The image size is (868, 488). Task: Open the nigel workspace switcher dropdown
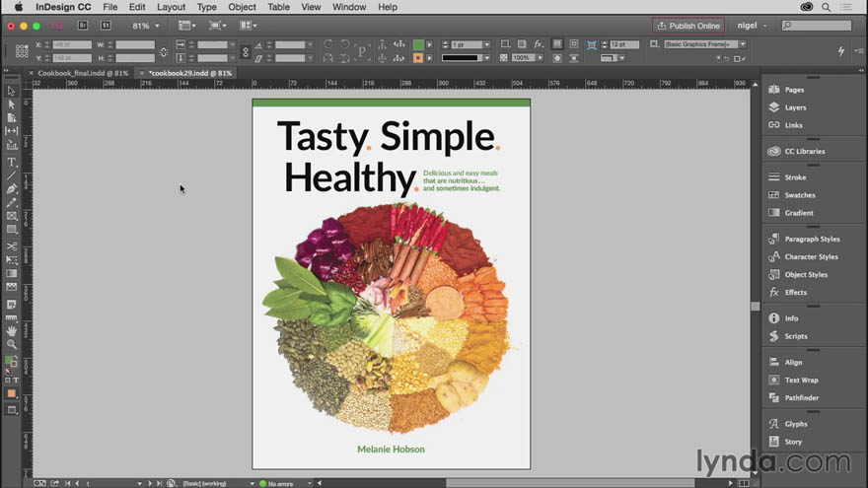coord(753,26)
